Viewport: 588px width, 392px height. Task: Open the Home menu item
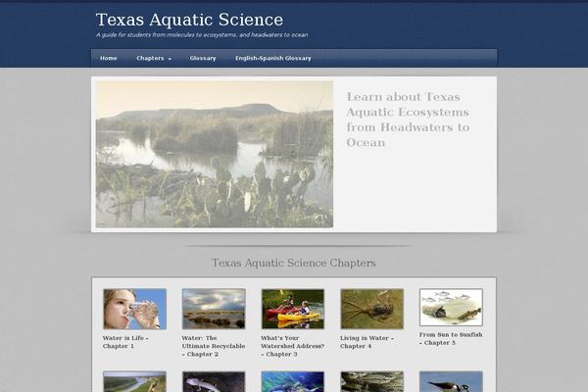(x=109, y=58)
